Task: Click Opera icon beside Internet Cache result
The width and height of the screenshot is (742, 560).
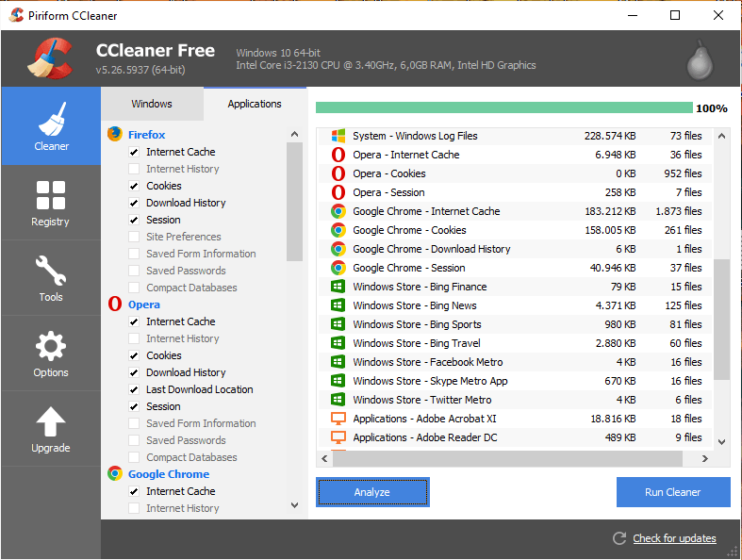Action: 338,155
